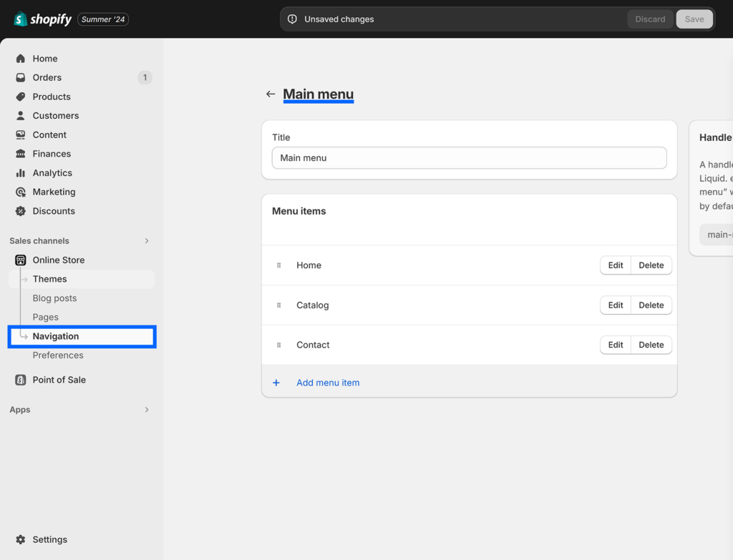This screenshot has height=560, width=733.
Task: Click the Discounts badge icon
Action: coord(21,211)
